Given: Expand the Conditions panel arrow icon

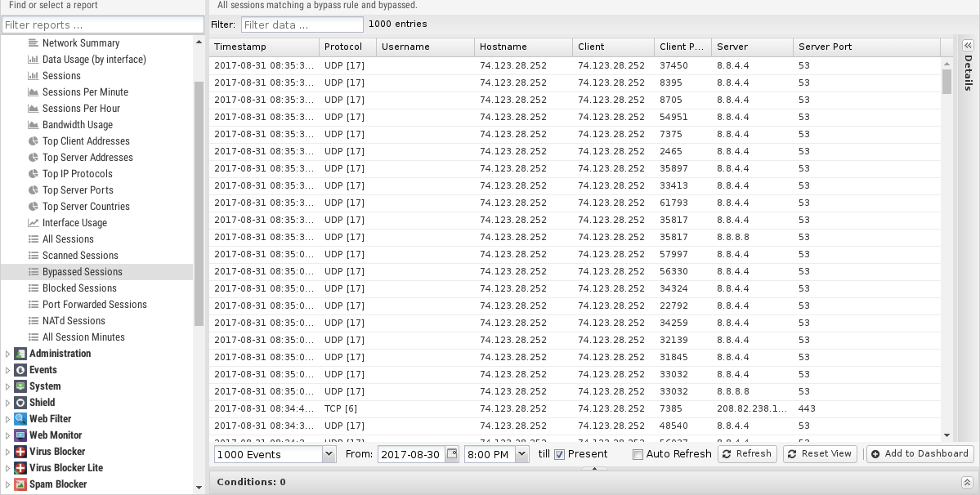Looking at the screenshot, I should [x=967, y=483].
